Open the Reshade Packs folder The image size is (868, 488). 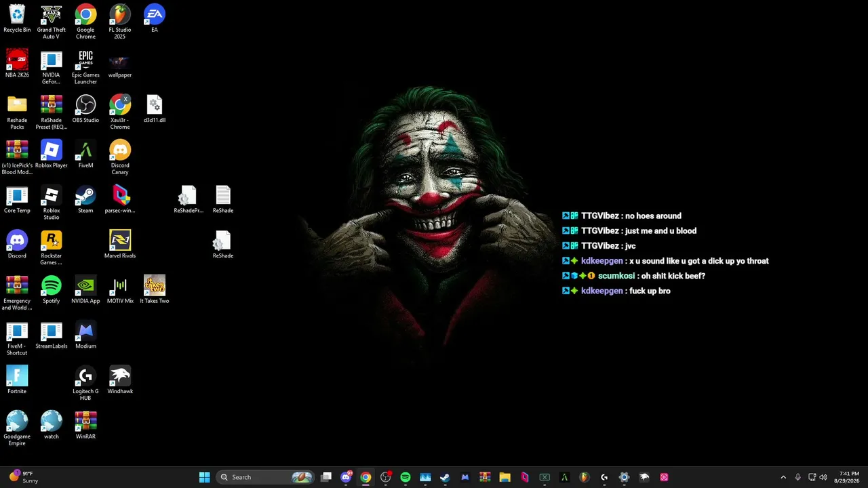pyautogui.click(x=17, y=113)
